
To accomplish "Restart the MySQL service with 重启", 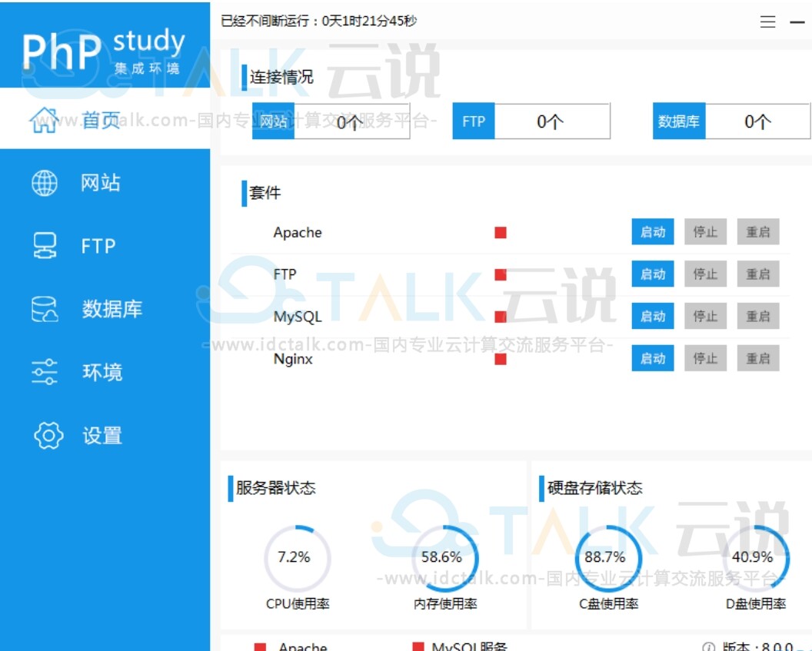I will point(757,316).
